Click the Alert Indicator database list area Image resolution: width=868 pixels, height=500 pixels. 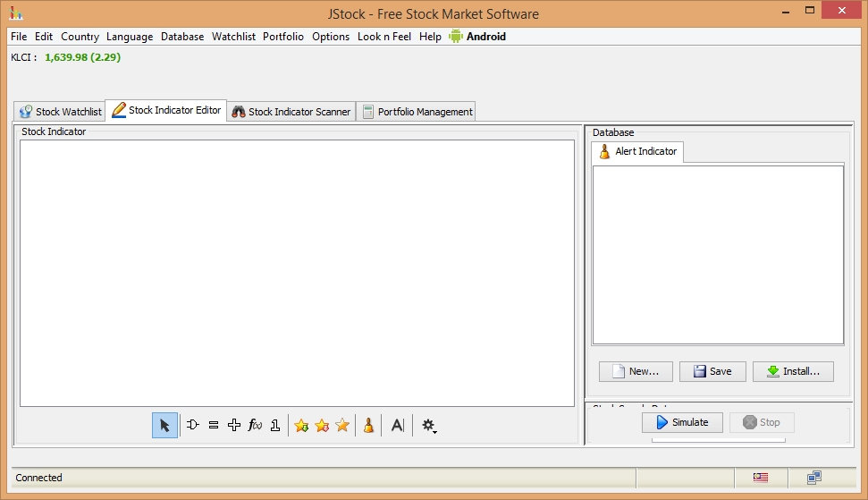point(718,255)
